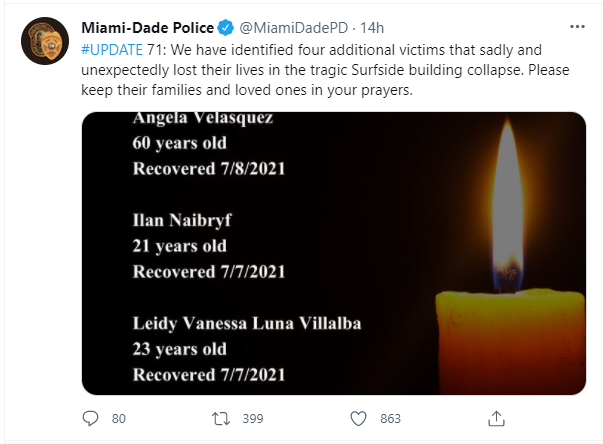This screenshot has width=603, height=444.
Task: Like the tweet with the heart icon
Action: click(358, 418)
